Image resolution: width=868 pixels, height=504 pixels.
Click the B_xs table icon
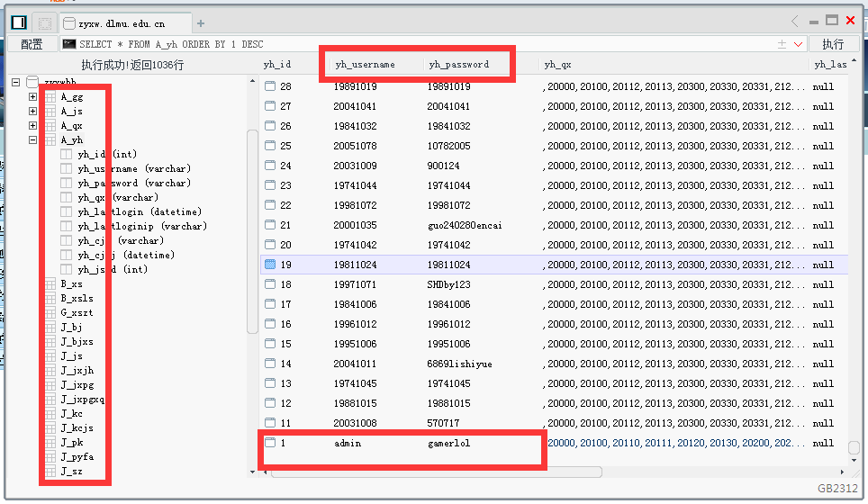(50, 283)
